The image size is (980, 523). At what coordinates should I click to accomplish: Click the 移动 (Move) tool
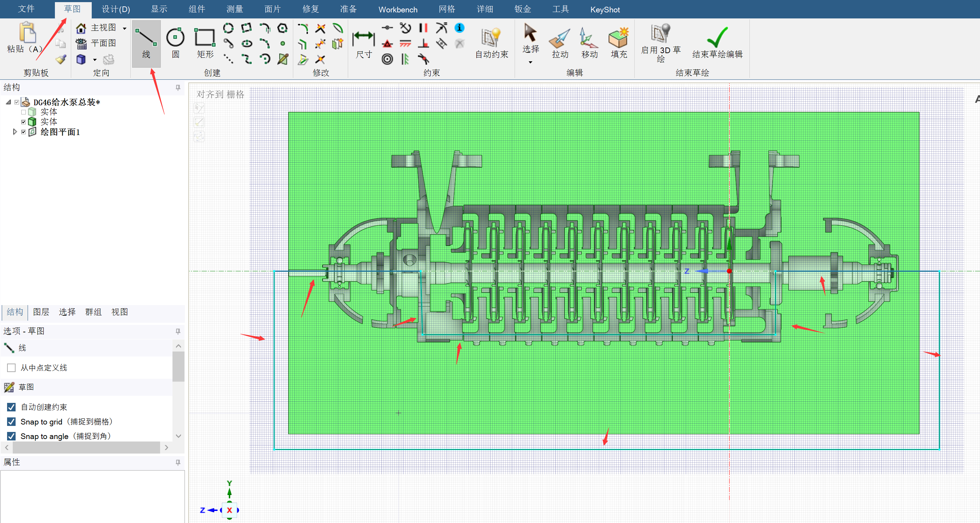(x=589, y=43)
